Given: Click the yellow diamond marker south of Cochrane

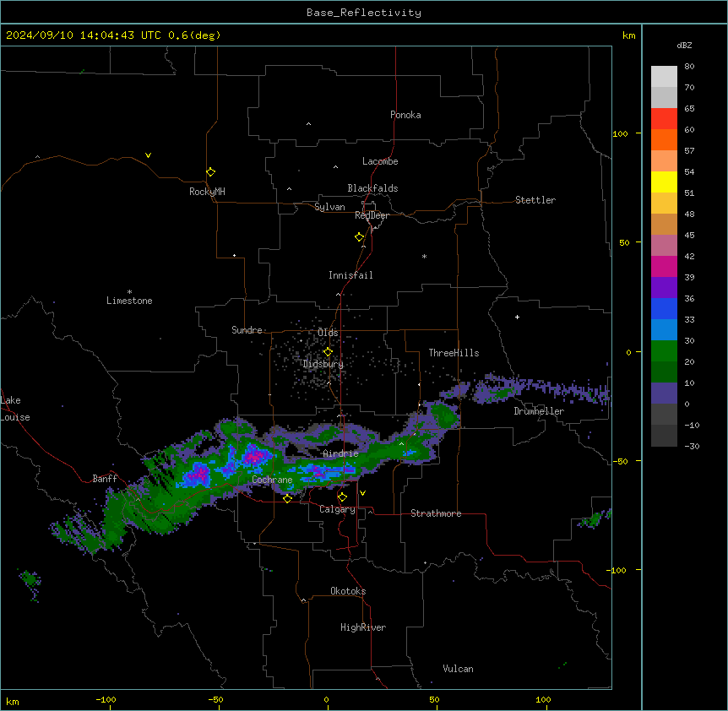Looking at the screenshot, I should pos(287,498).
